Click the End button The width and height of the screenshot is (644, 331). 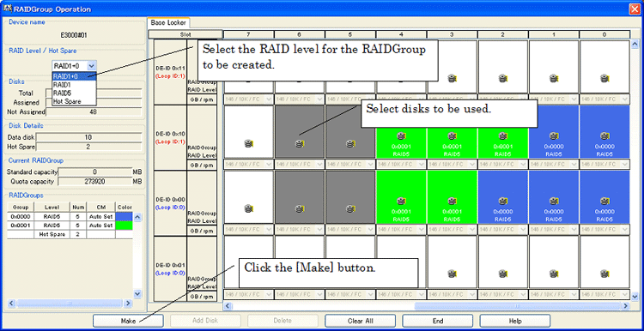(437, 321)
